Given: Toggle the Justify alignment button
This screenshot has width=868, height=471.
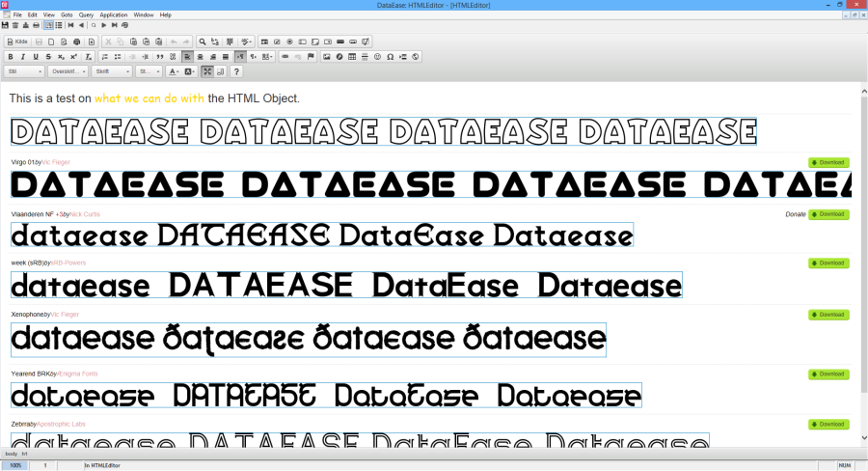Looking at the screenshot, I should pyautogui.click(x=226, y=57).
